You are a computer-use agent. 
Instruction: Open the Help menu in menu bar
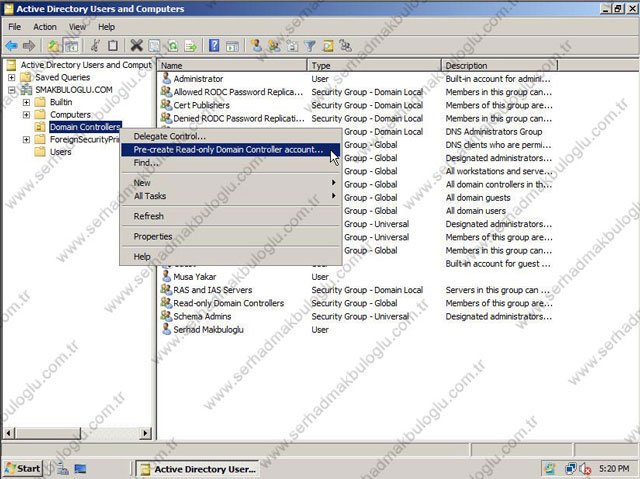click(x=106, y=27)
